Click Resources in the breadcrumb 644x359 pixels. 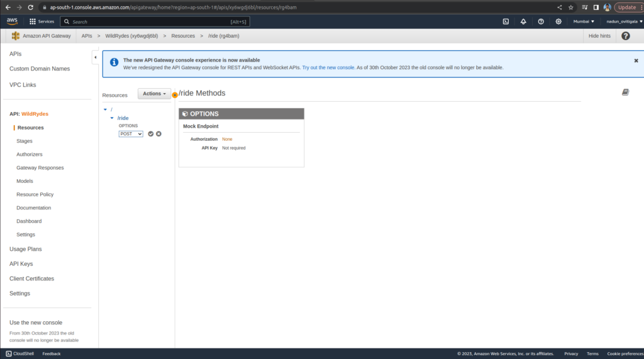click(x=183, y=36)
